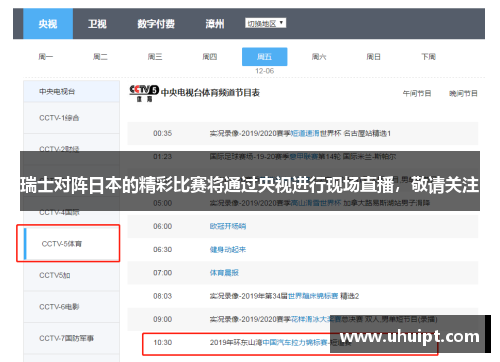Click the CCTV5 logo icon

tap(144, 93)
